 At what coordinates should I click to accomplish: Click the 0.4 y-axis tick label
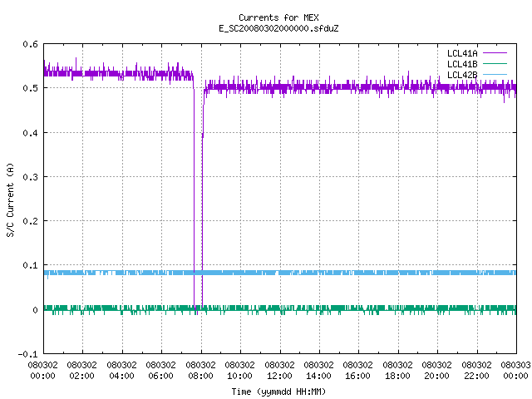point(30,133)
